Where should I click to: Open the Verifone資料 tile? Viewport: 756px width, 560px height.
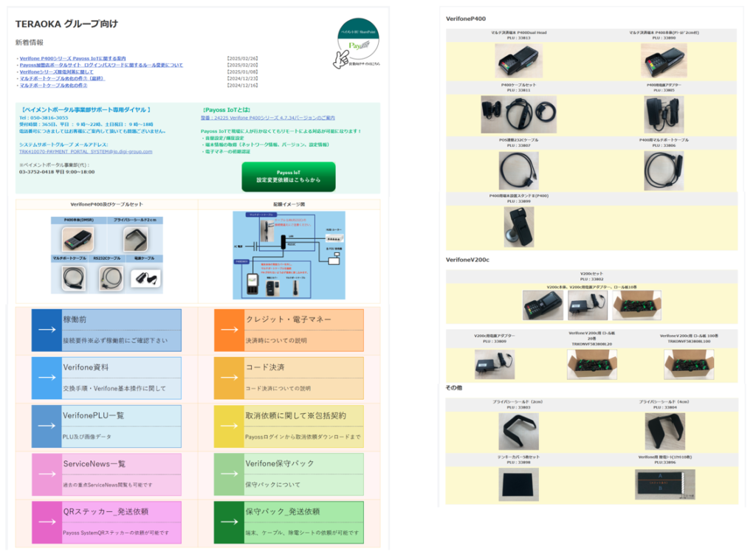pyautogui.click(x=106, y=378)
